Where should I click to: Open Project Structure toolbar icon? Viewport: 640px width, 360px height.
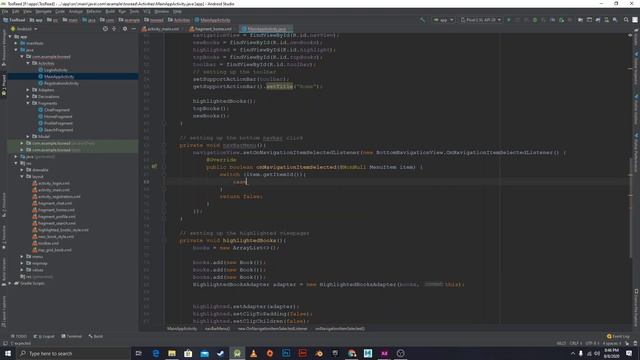pyautogui.click(x=580, y=20)
